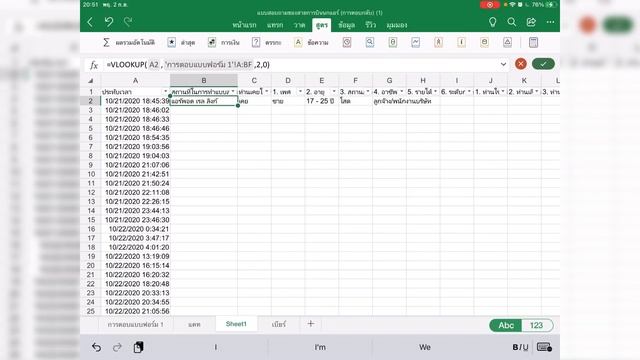Image resolution: width=640 pixels, height=360 pixels.
Task: Switch to มุมมอง View tab
Action: [x=397, y=25]
